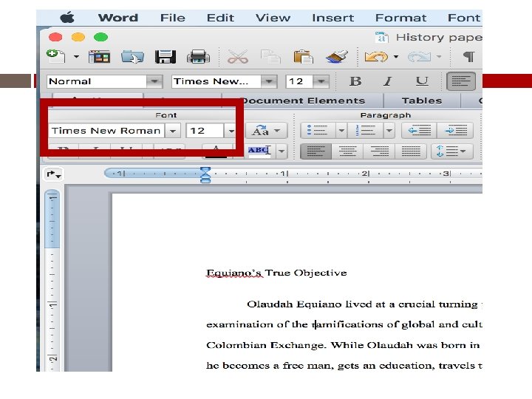Click the word 'ramifications' in document

point(348,324)
